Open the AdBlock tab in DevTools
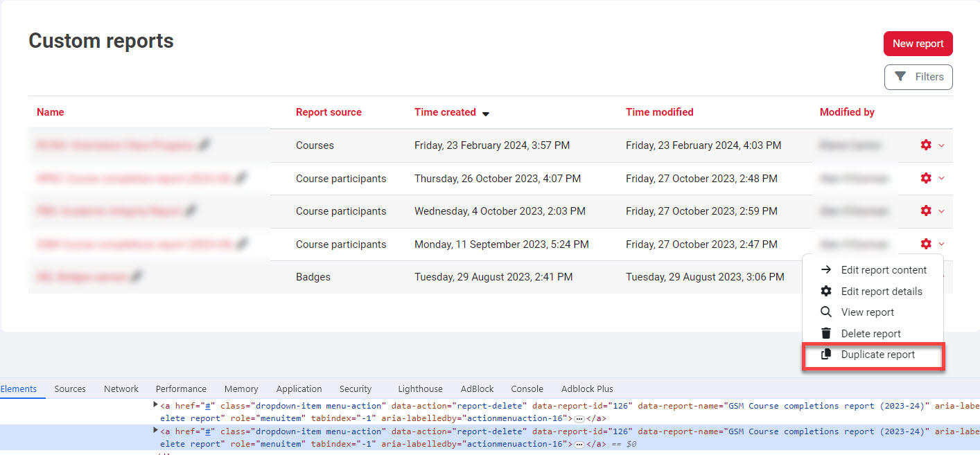980x455 pixels. 477,389
